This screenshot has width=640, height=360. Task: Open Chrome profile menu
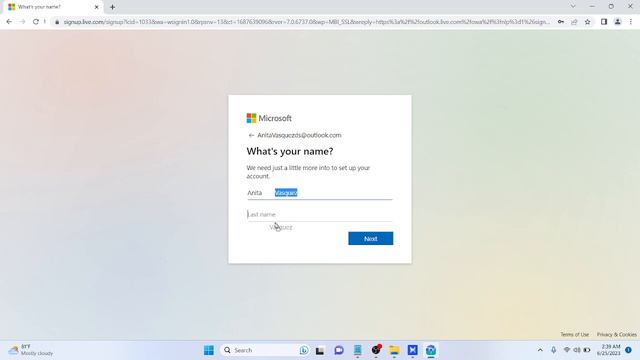tap(618, 22)
